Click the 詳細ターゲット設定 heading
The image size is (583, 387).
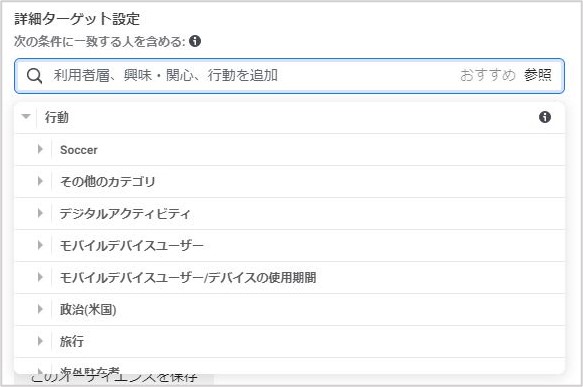tap(77, 19)
